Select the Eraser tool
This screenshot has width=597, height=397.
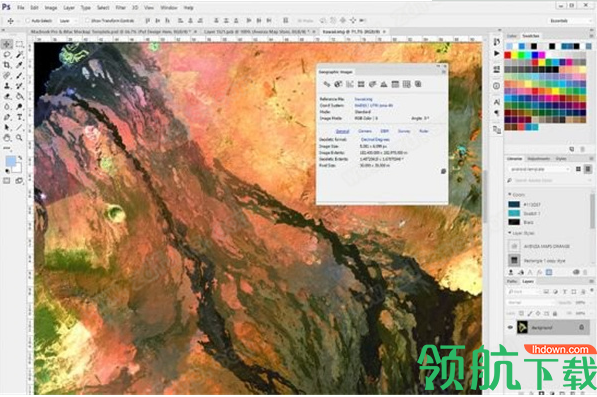tap(7, 96)
